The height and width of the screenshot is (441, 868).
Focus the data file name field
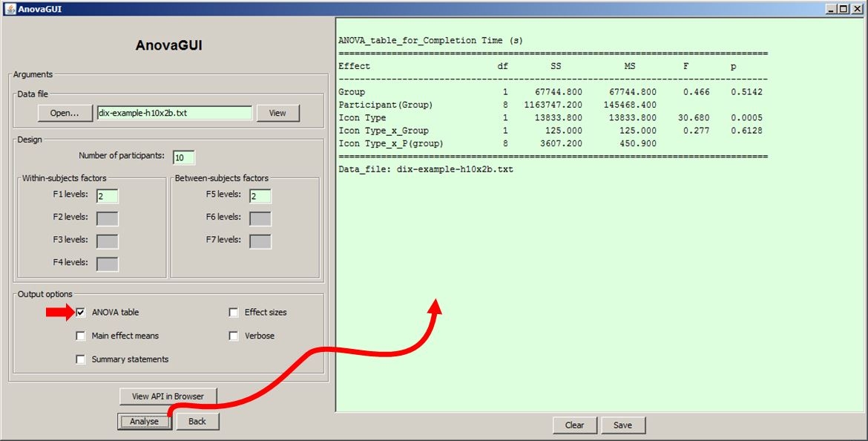175,113
